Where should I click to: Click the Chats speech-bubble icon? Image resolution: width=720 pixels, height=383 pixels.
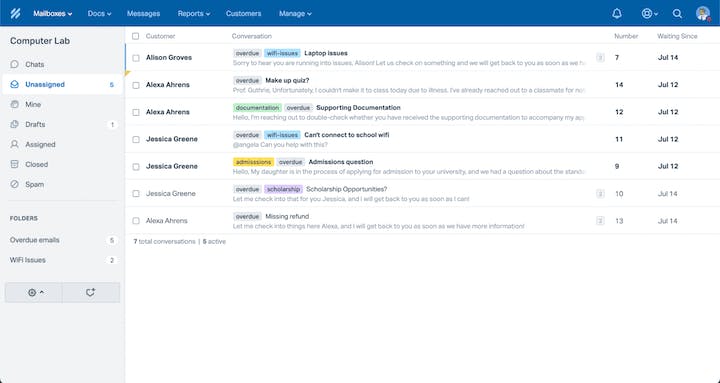15,64
